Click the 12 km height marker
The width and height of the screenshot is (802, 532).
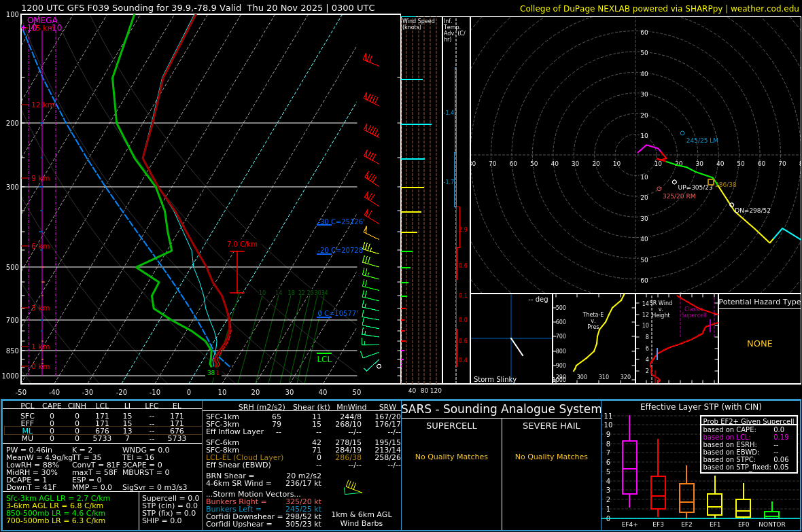(42, 105)
